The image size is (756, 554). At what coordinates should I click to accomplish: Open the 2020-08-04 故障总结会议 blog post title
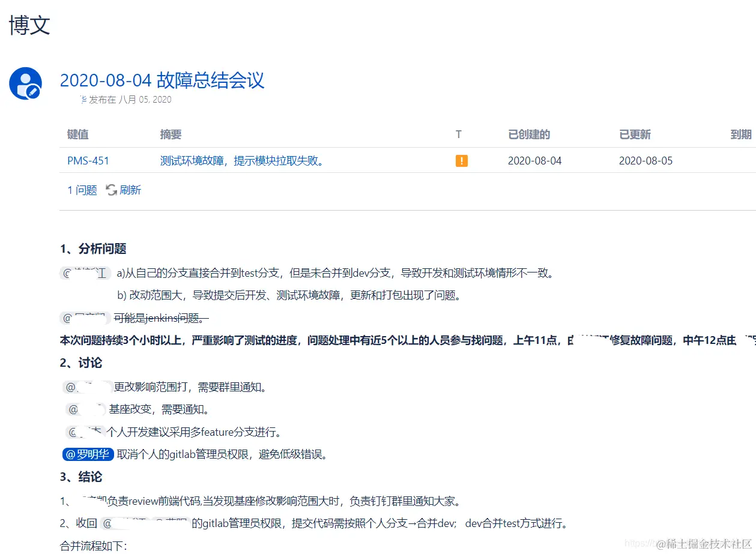(x=162, y=80)
